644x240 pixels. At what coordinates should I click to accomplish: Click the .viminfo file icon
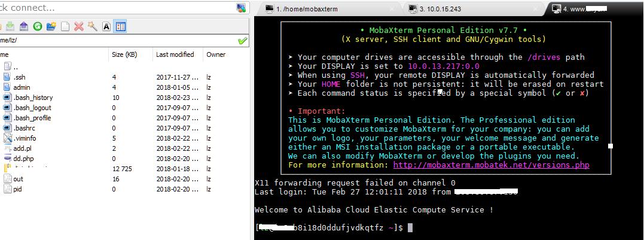point(7,138)
